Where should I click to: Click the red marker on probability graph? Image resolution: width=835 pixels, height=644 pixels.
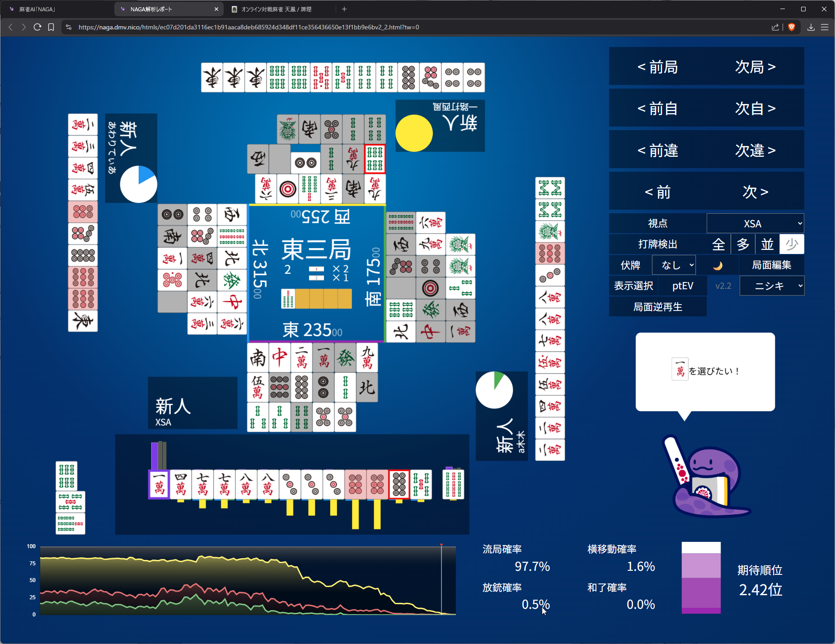pyautogui.click(x=441, y=545)
